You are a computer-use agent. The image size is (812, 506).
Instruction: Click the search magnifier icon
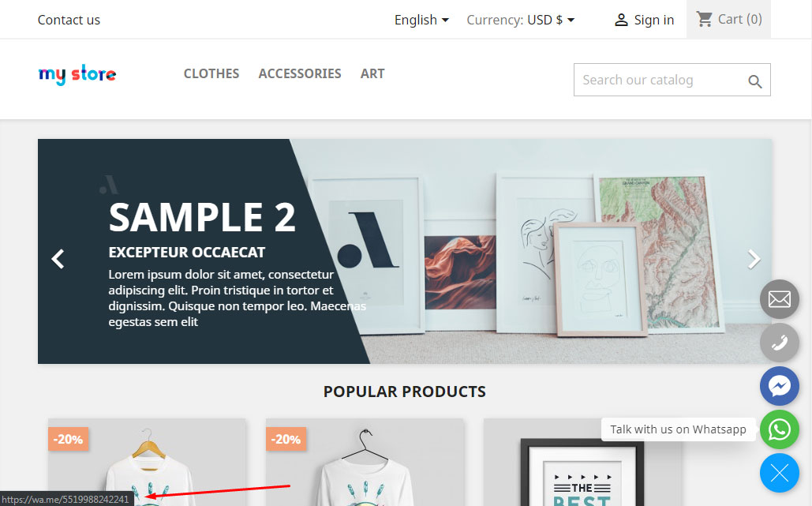pyautogui.click(x=754, y=81)
